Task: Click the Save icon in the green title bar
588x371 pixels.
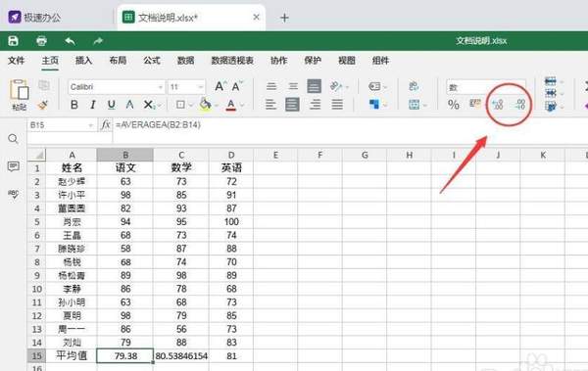Action: [13, 40]
